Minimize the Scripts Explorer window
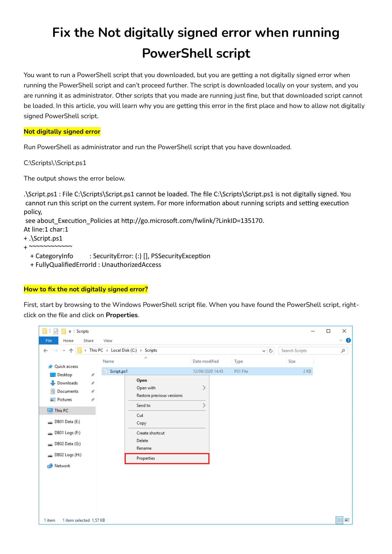Viewport: 392px width, 554px height. (313, 331)
